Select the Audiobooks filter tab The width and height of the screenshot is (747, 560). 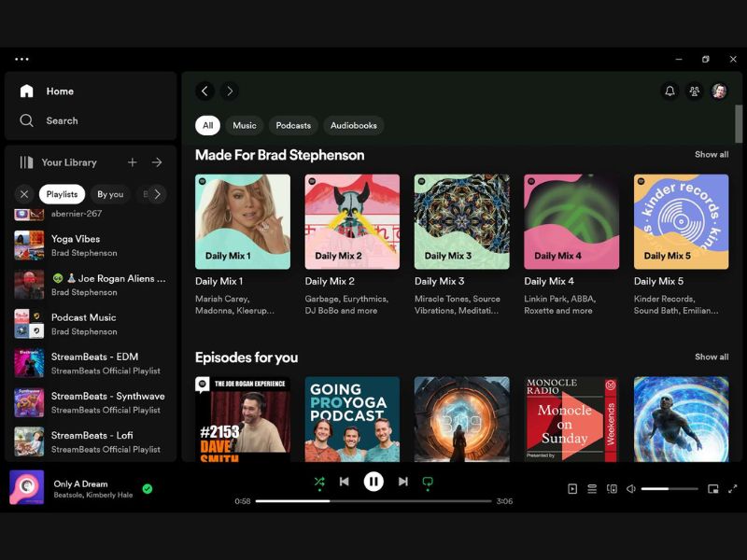click(354, 125)
